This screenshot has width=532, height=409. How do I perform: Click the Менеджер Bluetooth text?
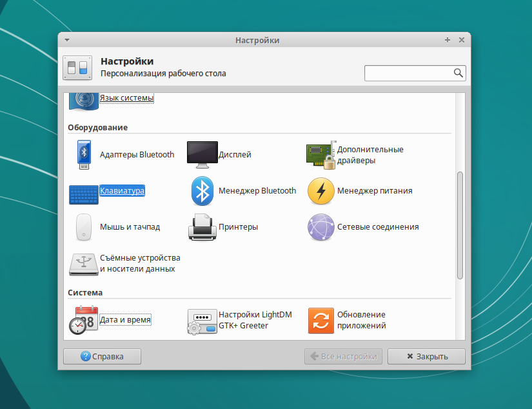coord(257,191)
